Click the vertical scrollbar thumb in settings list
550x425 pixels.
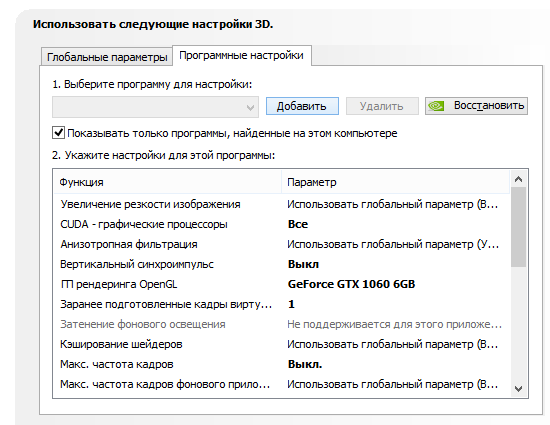[518, 227]
